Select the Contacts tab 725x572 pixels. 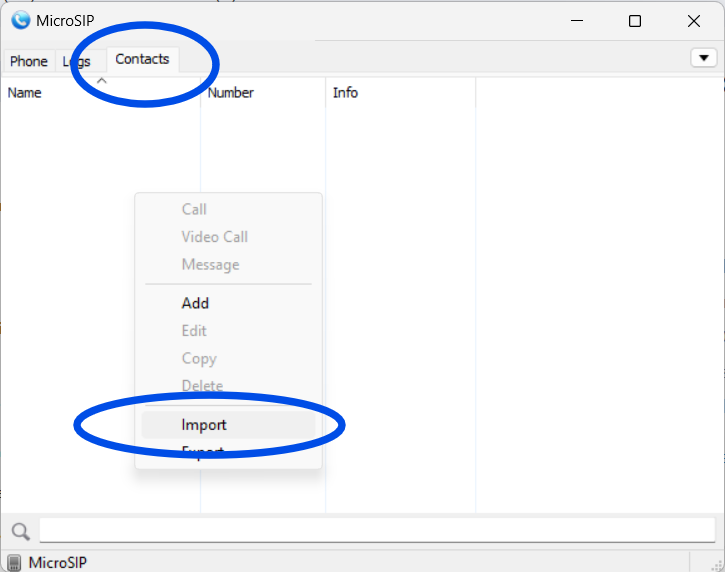(x=142, y=60)
